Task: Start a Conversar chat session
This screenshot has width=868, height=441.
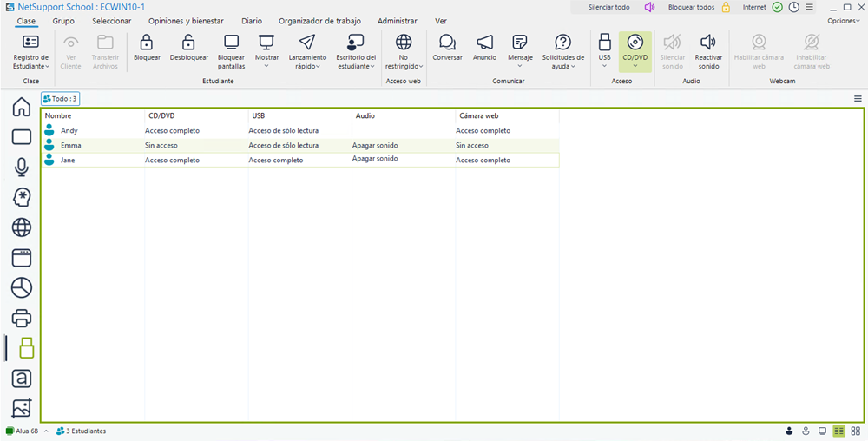Action: click(x=447, y=48)
